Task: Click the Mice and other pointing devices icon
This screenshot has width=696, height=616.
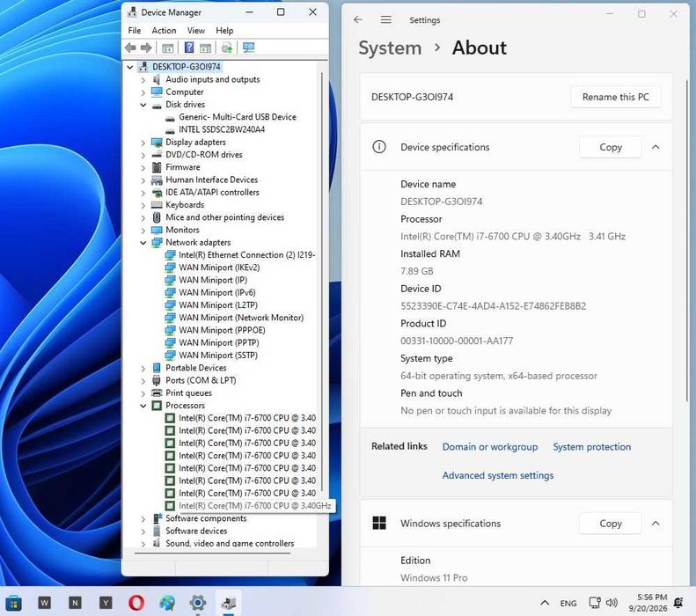Action: 157,217
